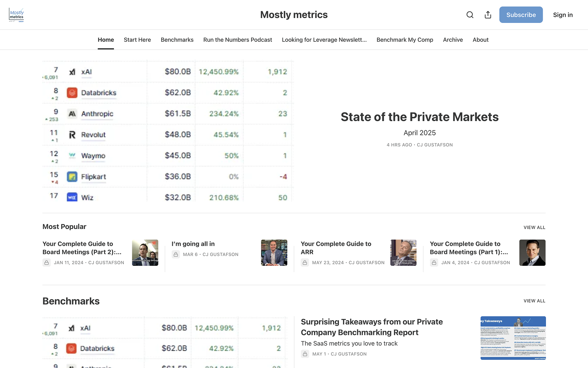The image size is (588, 368).
Task: Open the search magnifier icon
Action: tap(470, 15)
